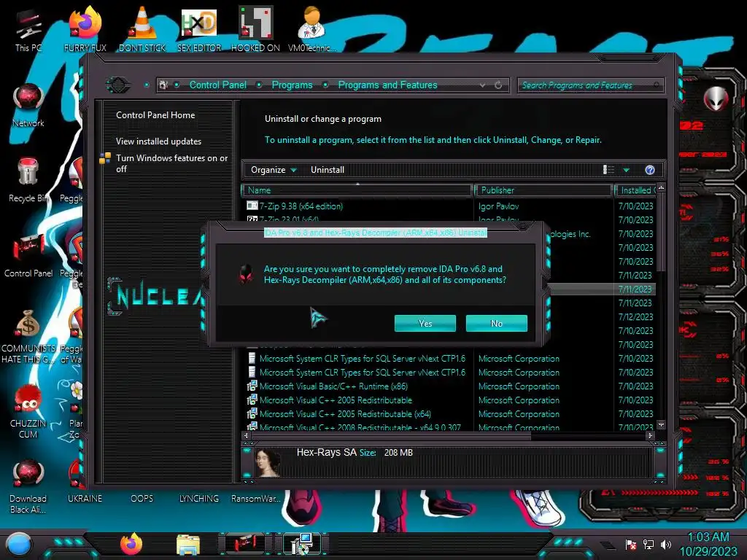This screenshot has height=560, width=747.
Task: Open help with the question mark icon
Action: (x=650, y=170)
